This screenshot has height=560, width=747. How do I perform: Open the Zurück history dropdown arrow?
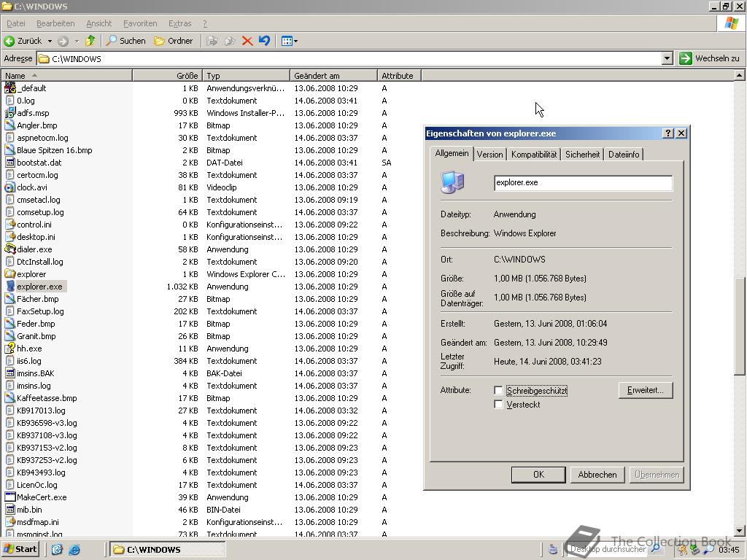[50, 41]
